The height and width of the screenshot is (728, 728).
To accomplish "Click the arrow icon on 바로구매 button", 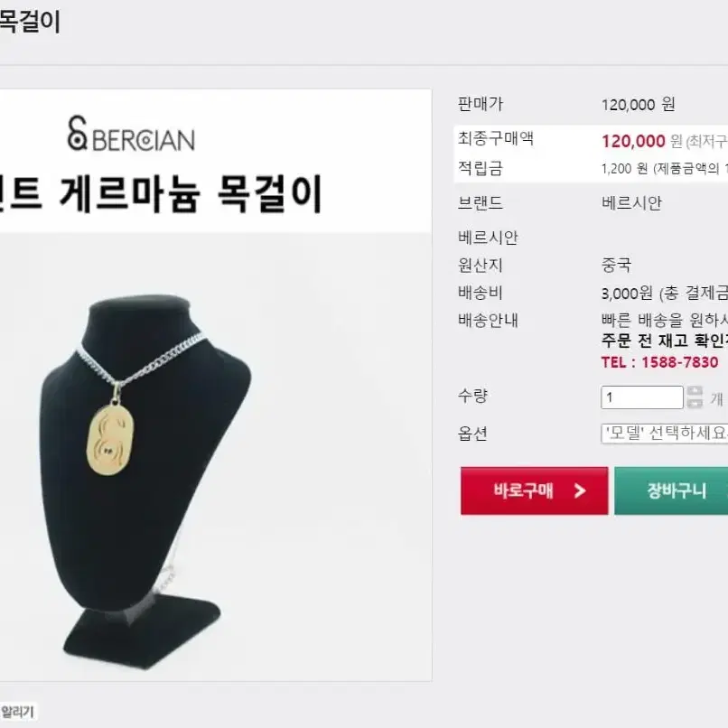I will pos(580,490).
